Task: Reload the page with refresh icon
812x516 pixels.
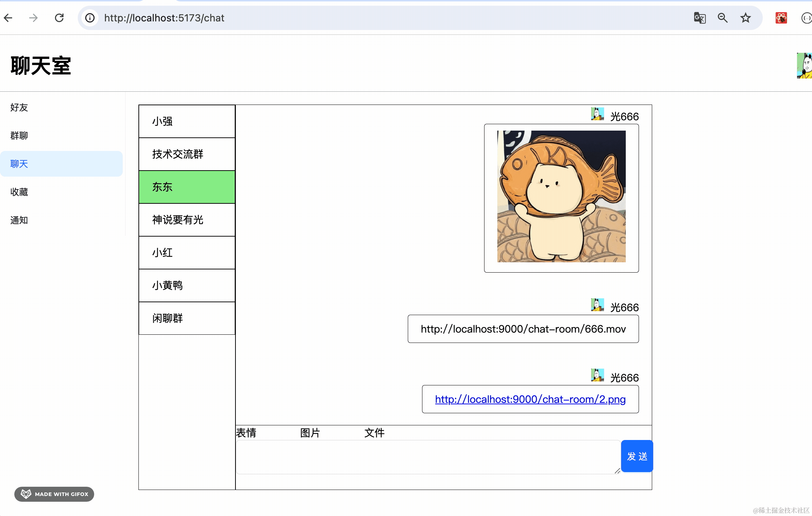Action: [59, 18]
